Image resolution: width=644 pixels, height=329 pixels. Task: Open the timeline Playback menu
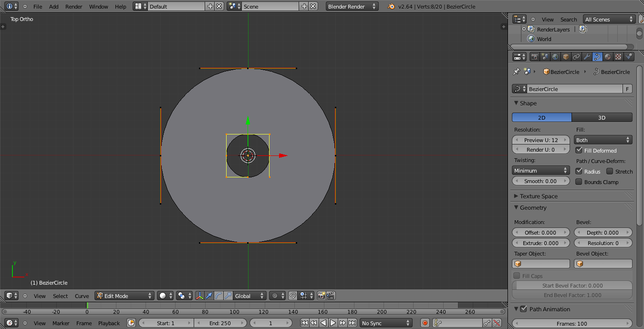tap(109, 323)
